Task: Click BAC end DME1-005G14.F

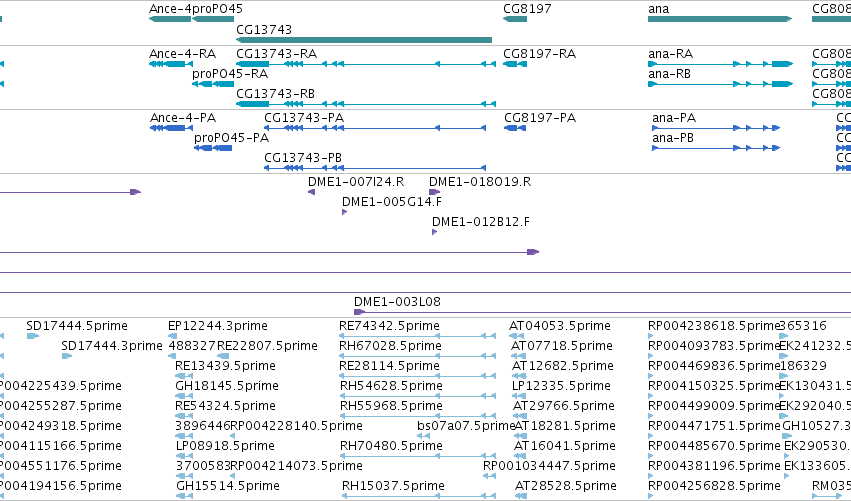Action: tap(345, 212)
